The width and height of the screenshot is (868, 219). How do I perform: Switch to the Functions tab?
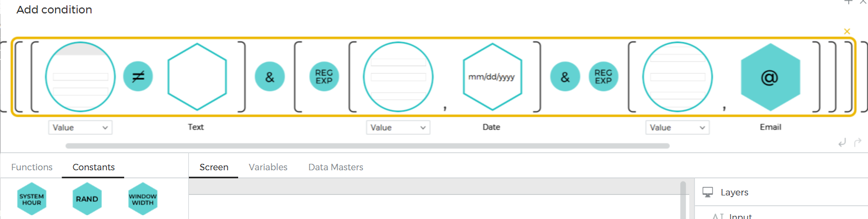pyautogui.click(x=32, y=167)
